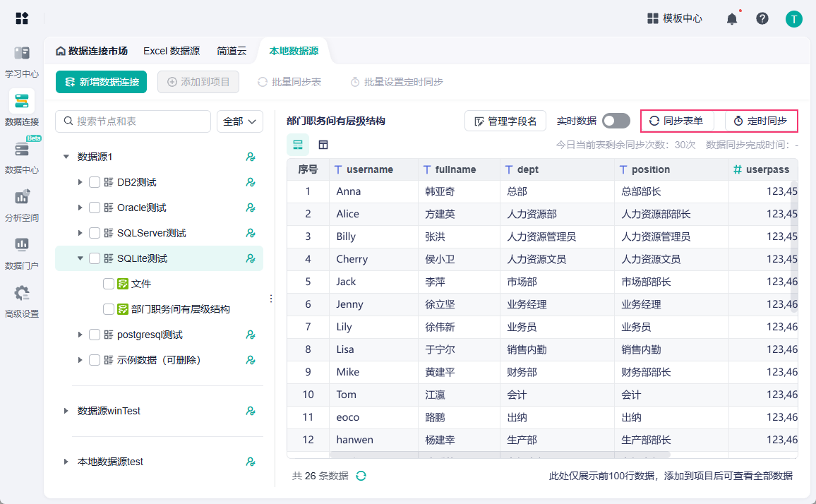Check the DB2测试 checkbox
Viewport: 816px width, 504px height.
click(94, 182)
